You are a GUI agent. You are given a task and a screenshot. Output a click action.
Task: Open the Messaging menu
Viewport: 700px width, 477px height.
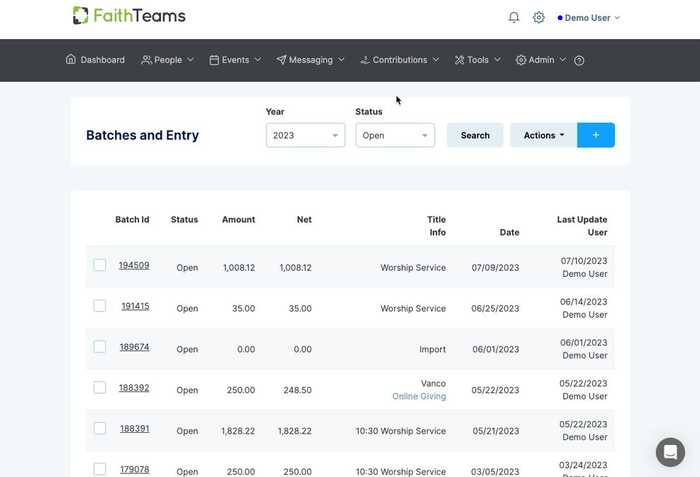(310, 60)
